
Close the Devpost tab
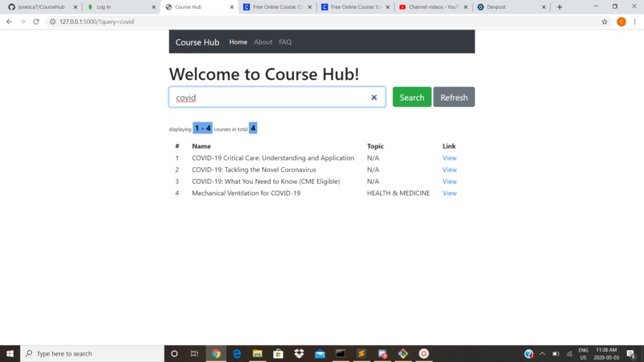543,7
